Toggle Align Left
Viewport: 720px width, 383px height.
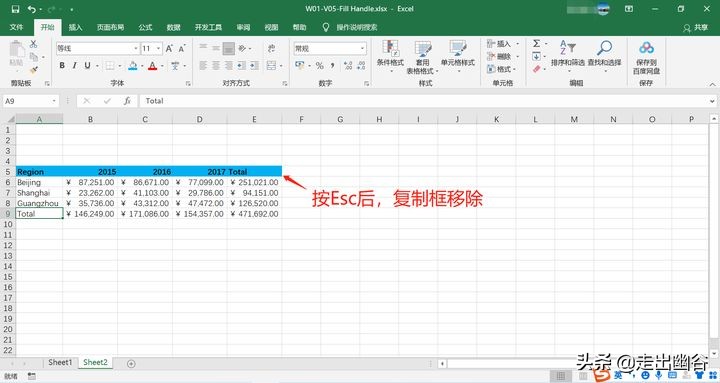pyautogui.click(x=203, y=66)
